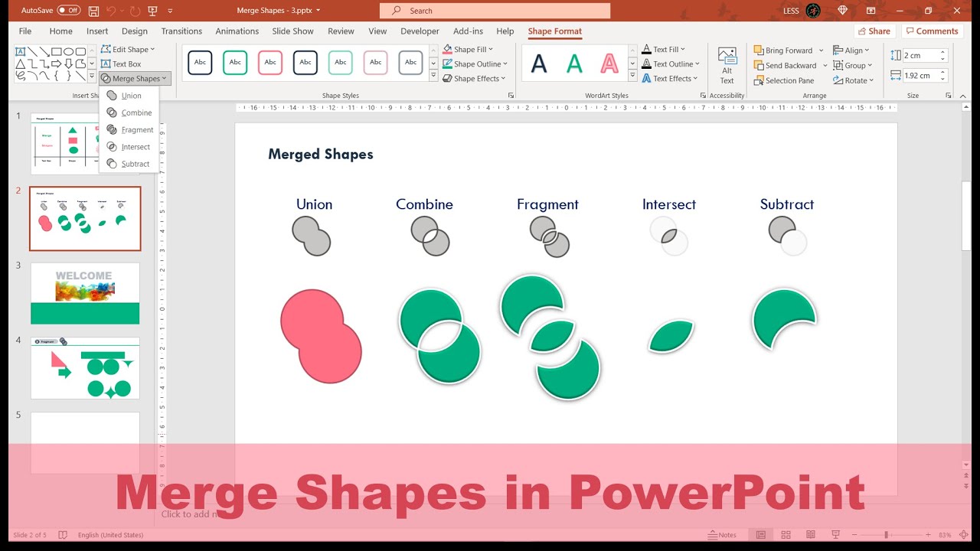Click the Text Box button
This screenshot has height=551, width=980.
(121, 64)
